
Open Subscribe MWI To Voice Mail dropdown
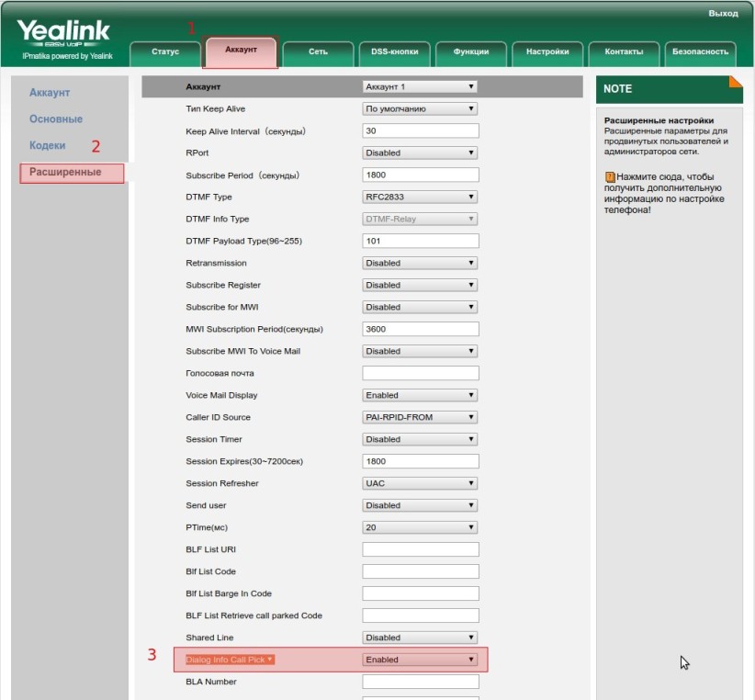pyautogui.click(x=420, y=351)
